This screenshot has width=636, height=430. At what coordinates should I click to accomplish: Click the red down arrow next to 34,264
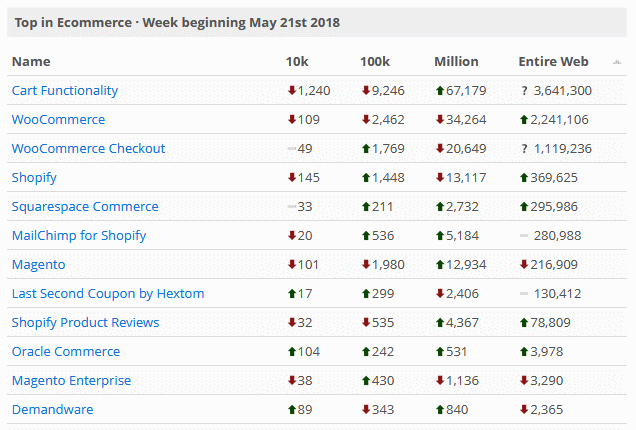point(440,119)
